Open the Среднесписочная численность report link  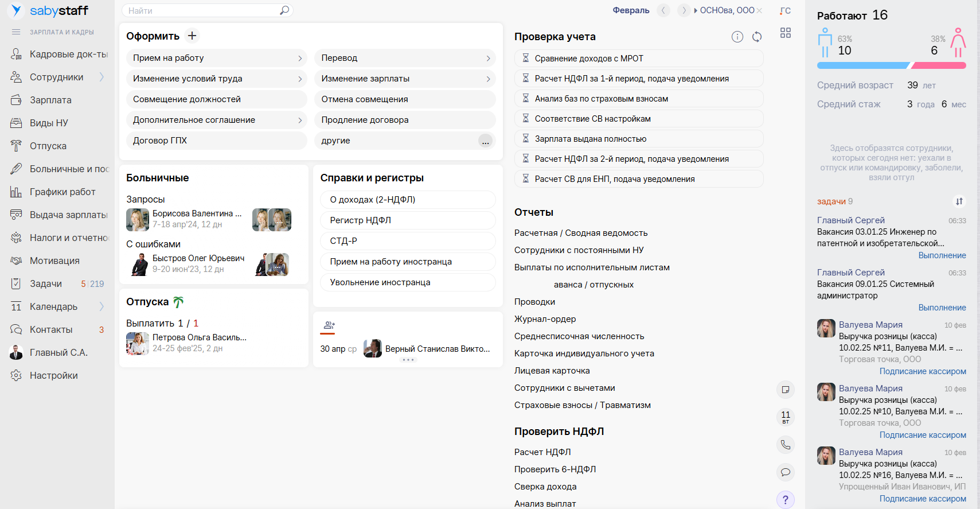579,336
